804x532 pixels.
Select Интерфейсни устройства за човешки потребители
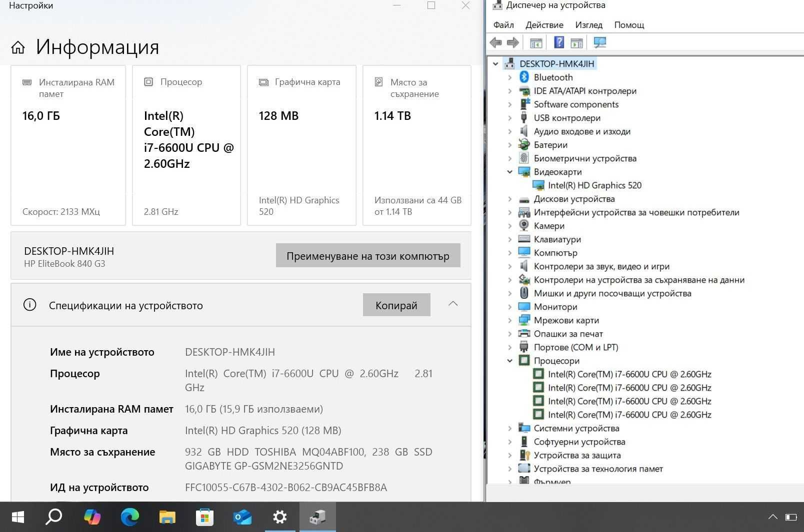(x=636, y=212)
